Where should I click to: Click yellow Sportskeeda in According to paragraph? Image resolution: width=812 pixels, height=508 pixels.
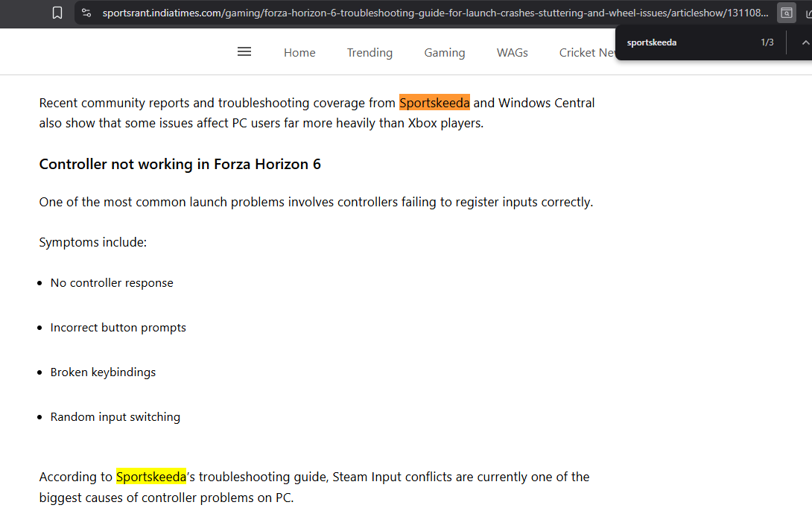click(x=150, y=477)
